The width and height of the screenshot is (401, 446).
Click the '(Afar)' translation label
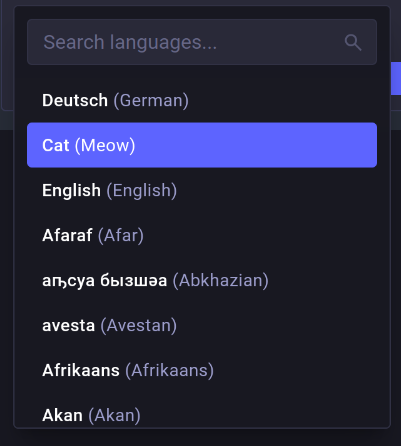(121, 235)
